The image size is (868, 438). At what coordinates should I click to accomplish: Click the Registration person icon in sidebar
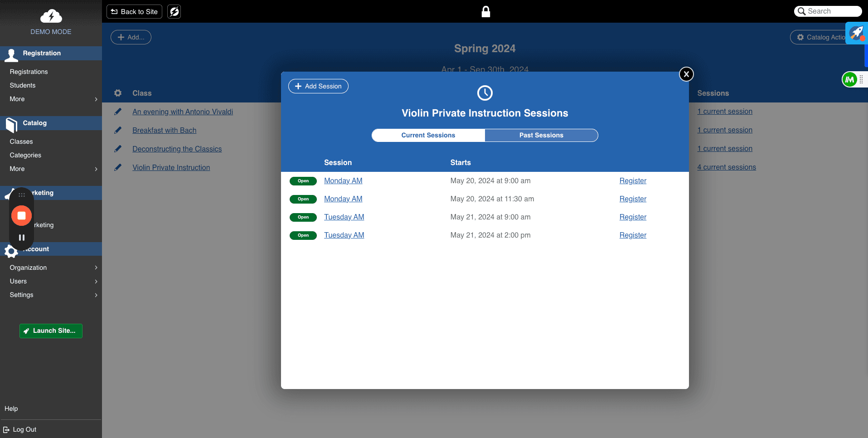pyautogui.click(x=11, y=55)
